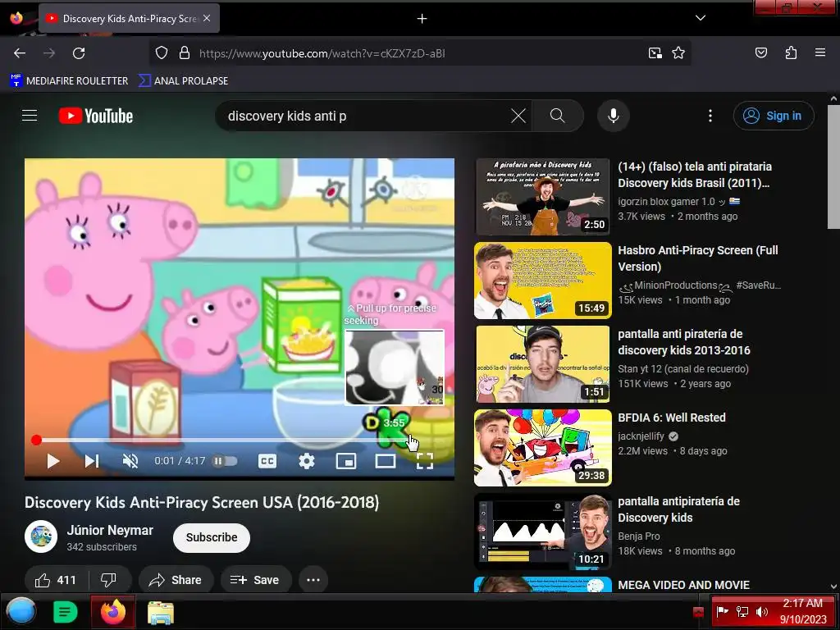
Task: Toggle the autoplay switch
Action: (225, 461)
